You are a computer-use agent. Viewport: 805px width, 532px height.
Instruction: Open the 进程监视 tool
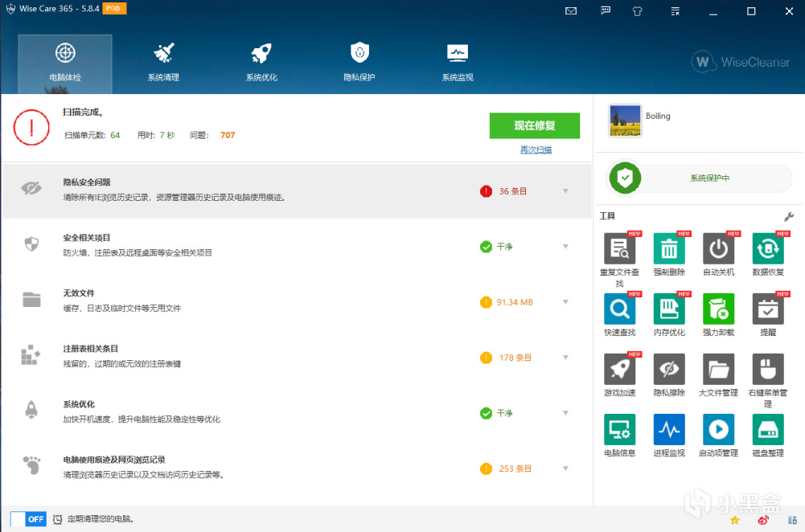(668, 429)
